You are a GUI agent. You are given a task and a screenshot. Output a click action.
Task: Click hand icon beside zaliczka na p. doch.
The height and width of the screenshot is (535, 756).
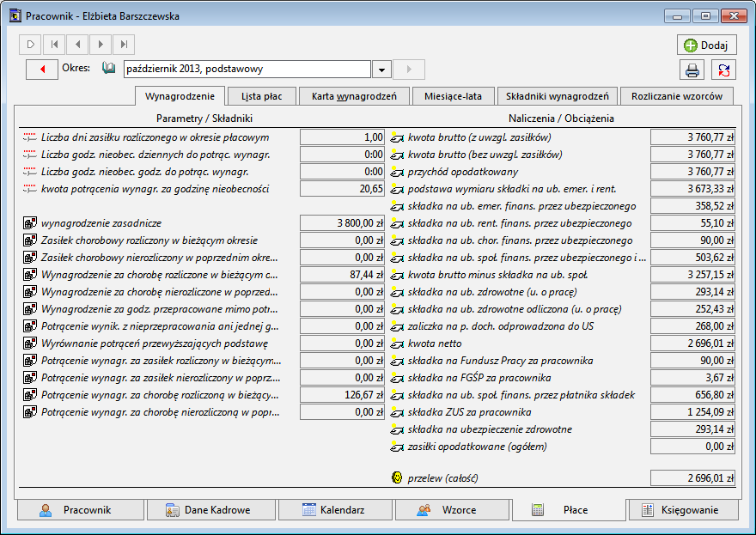pyautogui.click(x=396, y=326)
